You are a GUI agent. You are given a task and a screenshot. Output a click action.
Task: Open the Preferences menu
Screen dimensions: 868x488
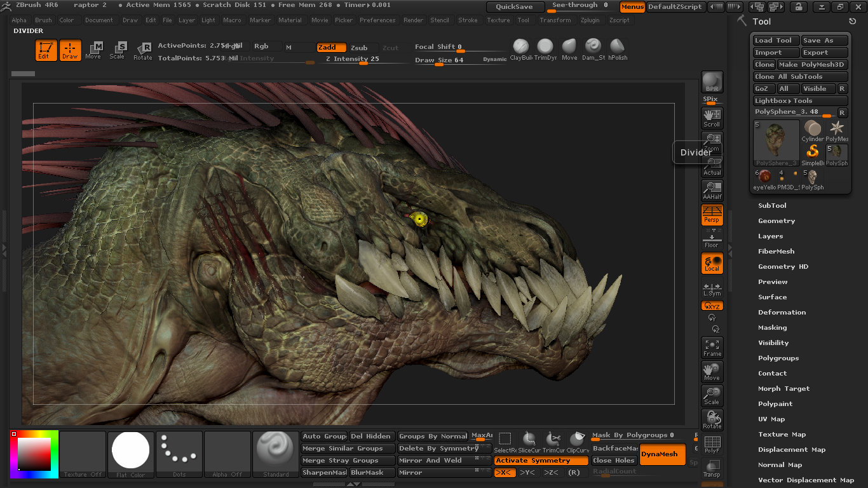(377, 20)
